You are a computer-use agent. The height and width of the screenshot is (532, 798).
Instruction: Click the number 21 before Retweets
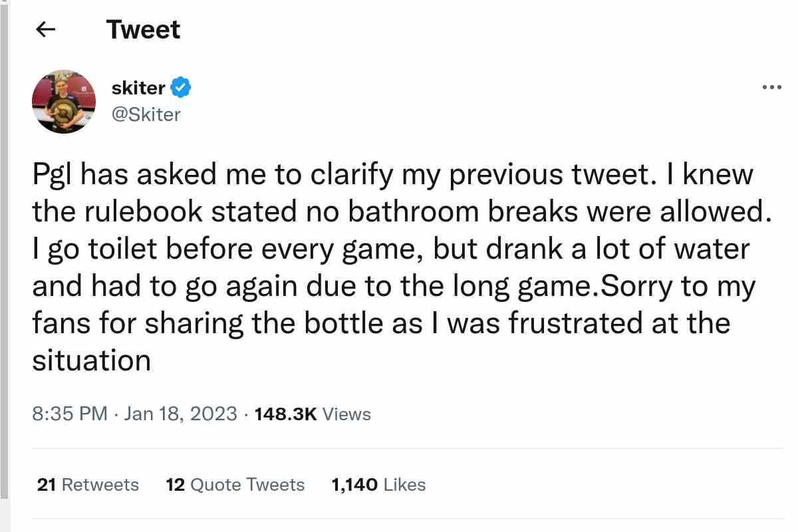[46, 485]
